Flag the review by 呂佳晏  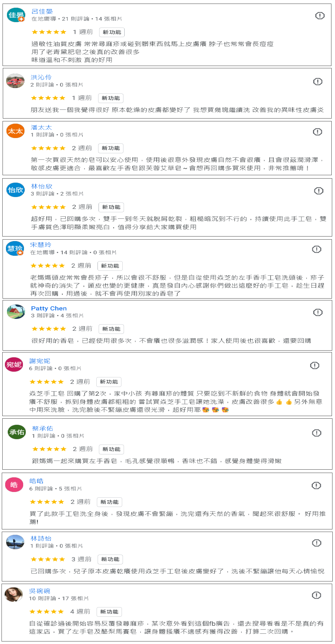click(320, 16)
